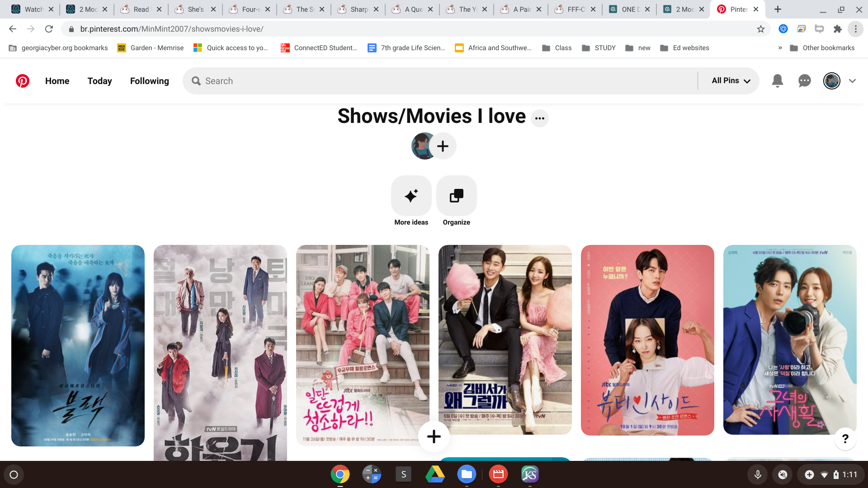The height and width of the screenshot is (488, 868).
Task: Open the board owner avatar
Action: (420, 146)
